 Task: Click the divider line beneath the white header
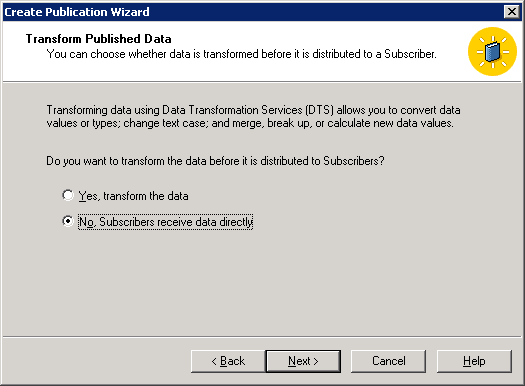pos(262,81)
